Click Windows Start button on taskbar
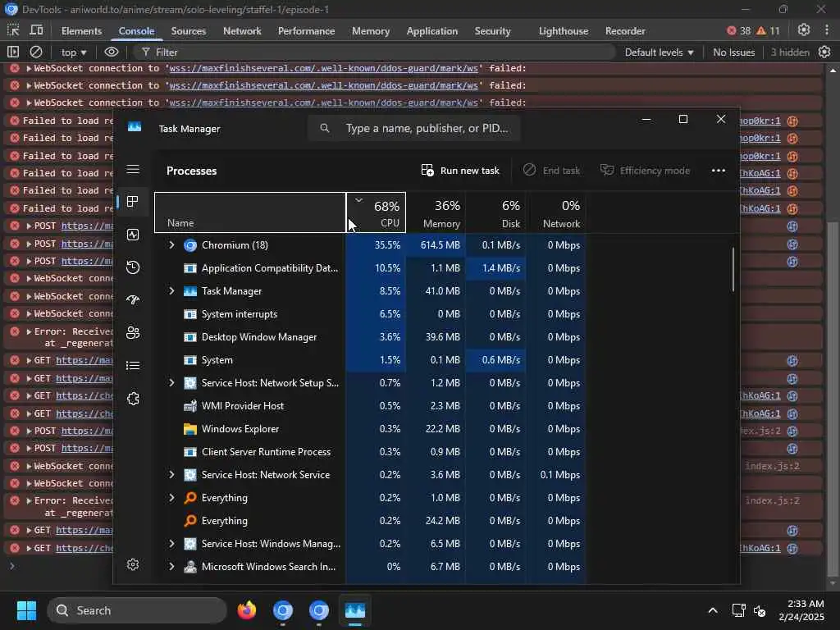The width and height of the screenshot is (840, 630). point(26,610)
